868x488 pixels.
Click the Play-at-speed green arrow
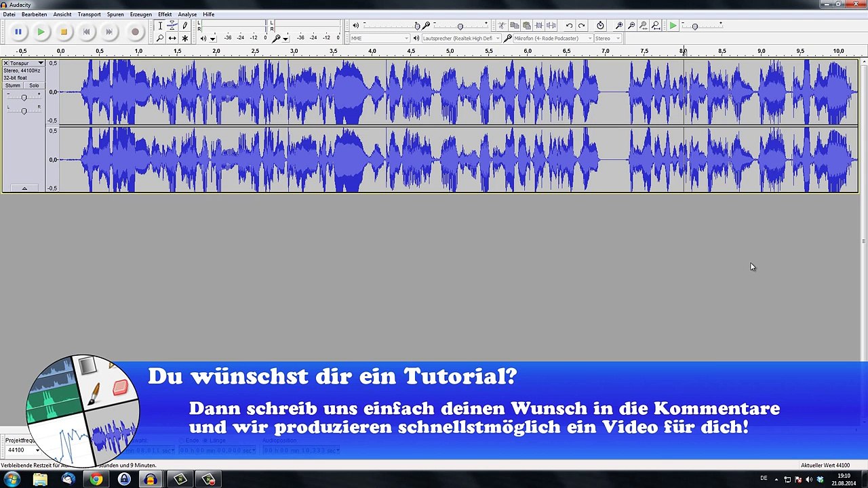click(673, 26)
